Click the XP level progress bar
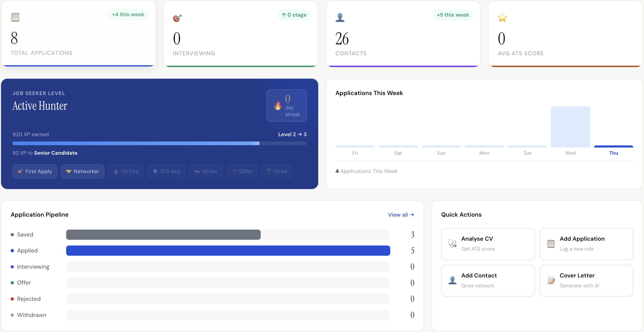644x332 pixels. click(160, 143)
